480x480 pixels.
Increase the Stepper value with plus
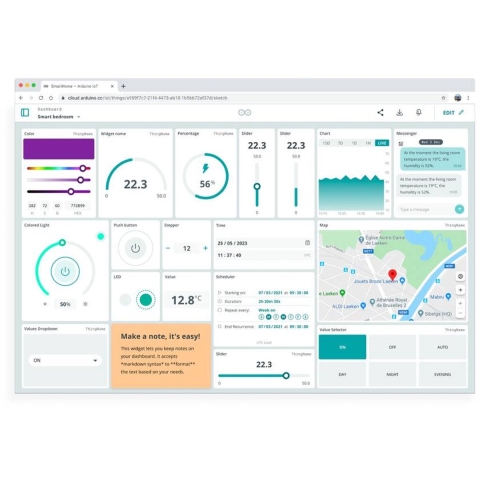click(x=205, y=248)
